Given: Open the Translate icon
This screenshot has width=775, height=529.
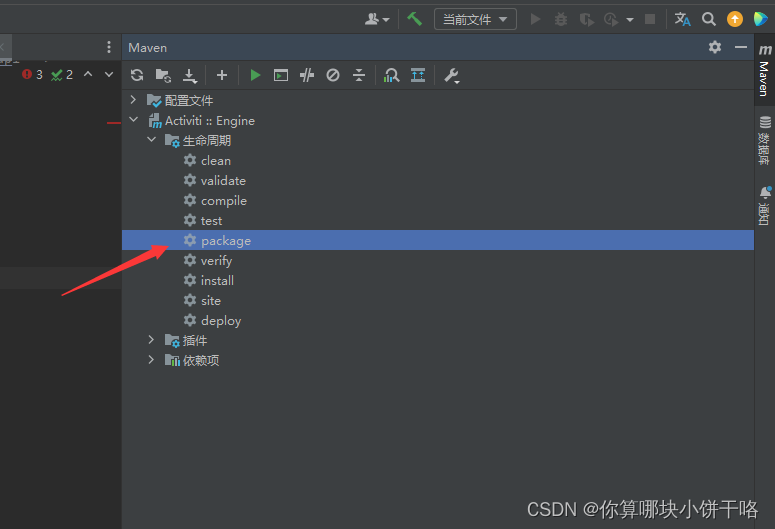Looking at the screenshot, I should 683,19.
